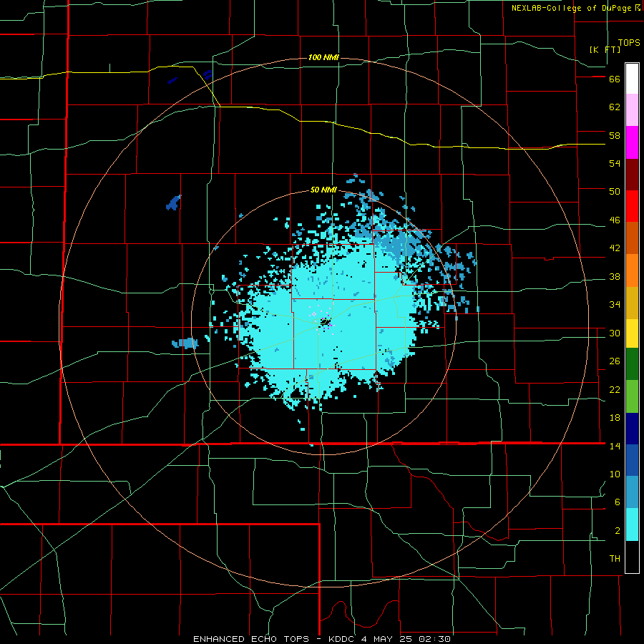The width and height of the screenshot is (644, 644).
Task: Click the ENHANCED ECHO TOPS caption text
Action: click(251, 639)
